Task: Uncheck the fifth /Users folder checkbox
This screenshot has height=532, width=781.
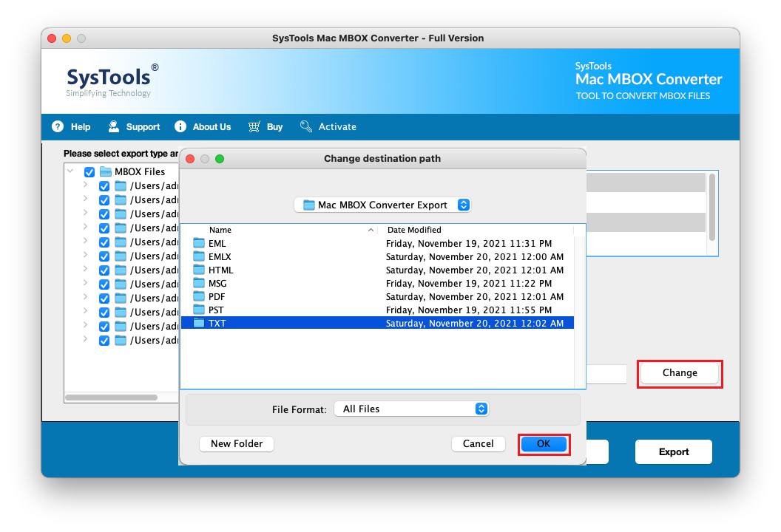Action: coord(104,242)
